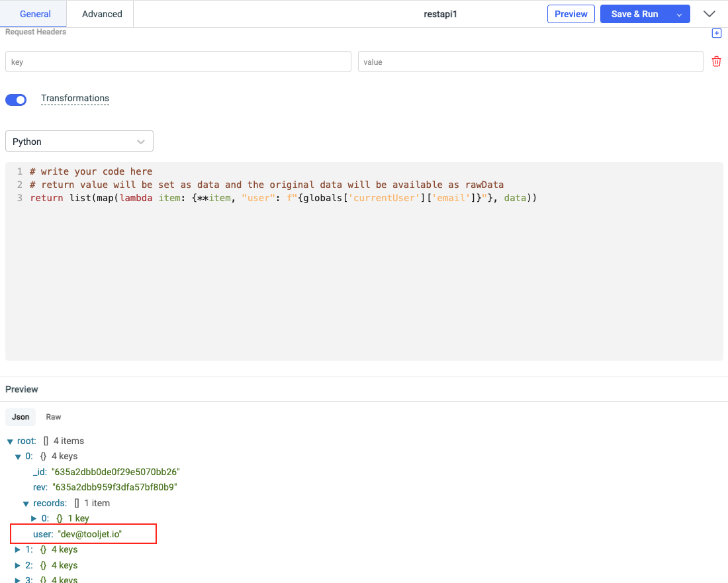Collapse item 0 in JSON tree
728x583 pixels.
(19, 457)
